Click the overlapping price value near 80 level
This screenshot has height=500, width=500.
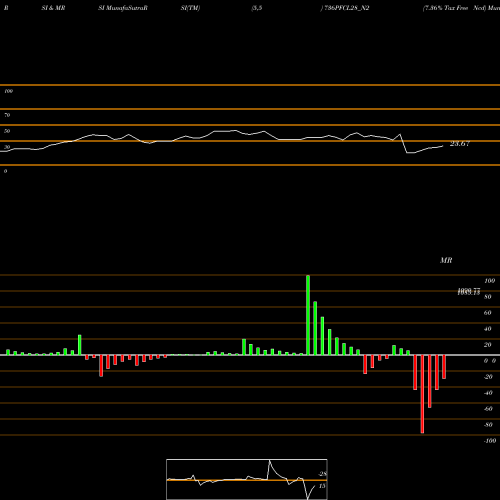coord(469,292)
